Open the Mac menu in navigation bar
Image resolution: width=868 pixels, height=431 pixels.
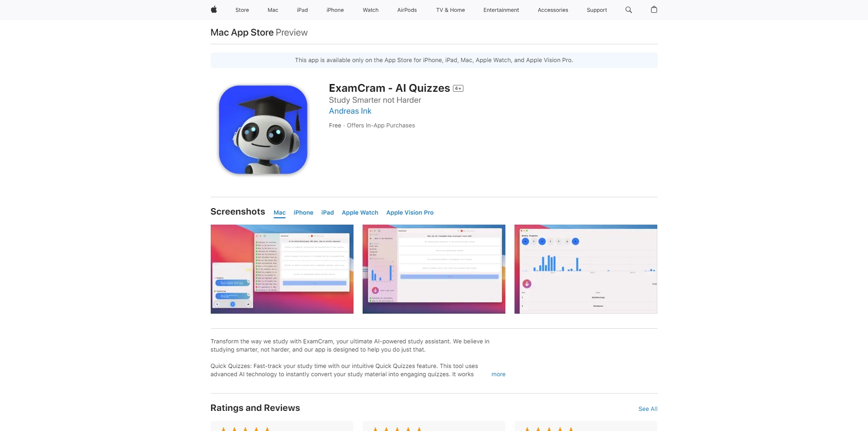[273, 10]
